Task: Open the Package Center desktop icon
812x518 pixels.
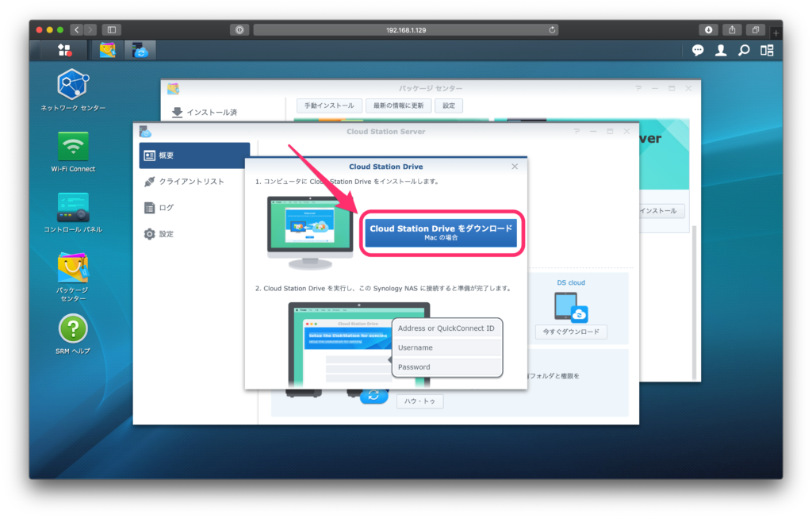Action: (x=73, y=269)
